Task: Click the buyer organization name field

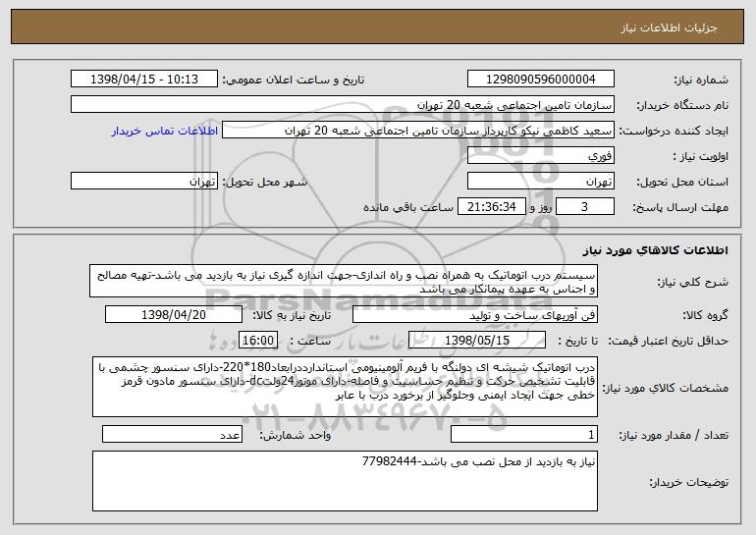Action: tap(343, 105)
